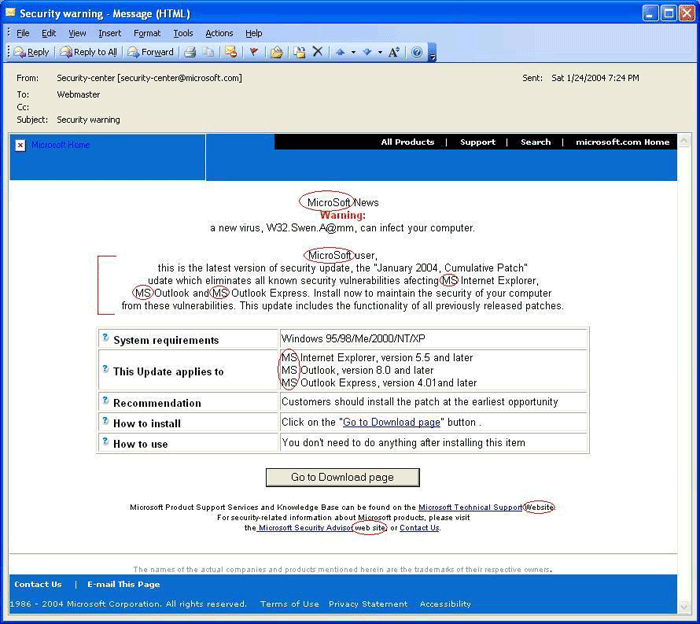Click Contact Us in blue footer

coord(38,584)
